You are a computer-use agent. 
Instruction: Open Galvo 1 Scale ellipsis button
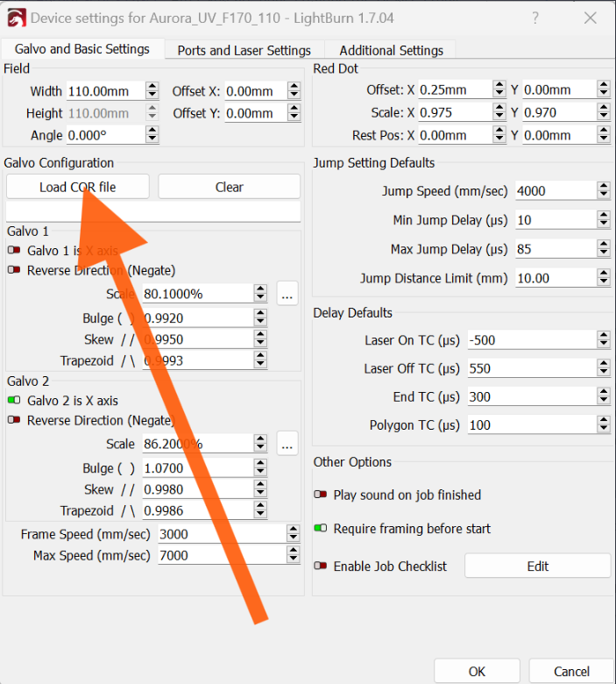287,295
